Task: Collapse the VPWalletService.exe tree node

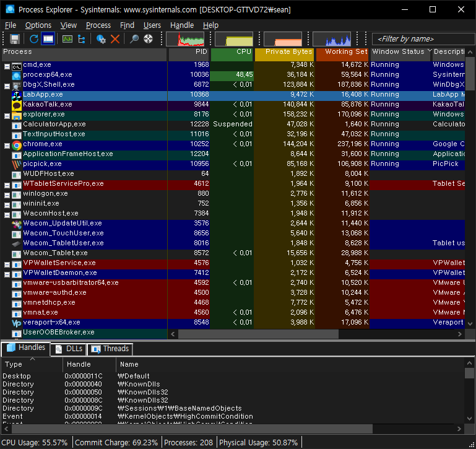Action: [7, 264]
